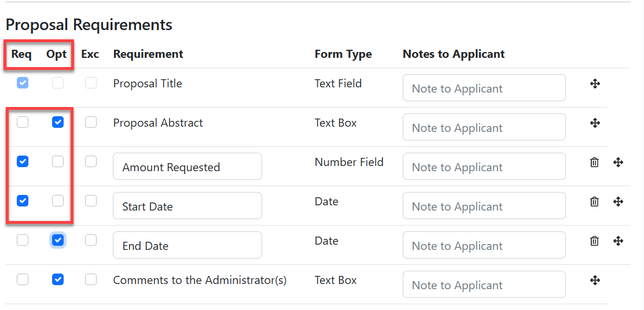Viewport: 644px width, 310px height.
Task: Check the Req box for Proposal Abstract
Action: (x=23, y=122)
